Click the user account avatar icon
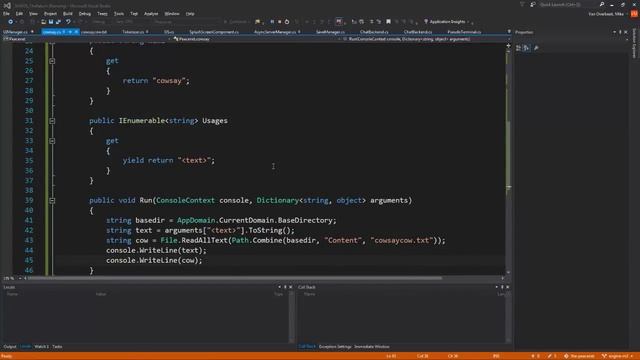The width and height of the screenshot is (640, 360). click(x=634, y=14)
